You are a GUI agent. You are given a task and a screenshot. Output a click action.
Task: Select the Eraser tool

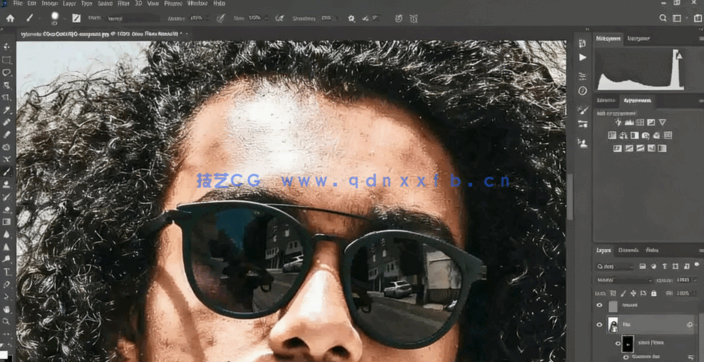pyautogui.click(x=7, y=209)
